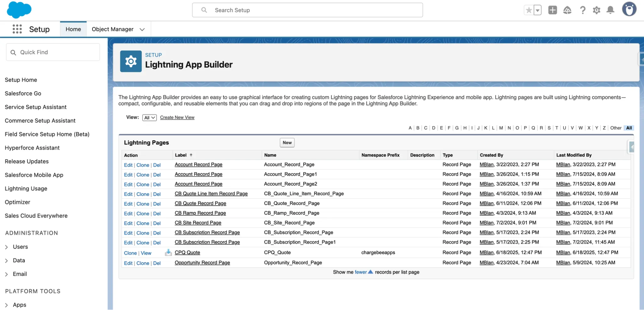Click the magnifier icon in Search Setup

tap(204, 10)
